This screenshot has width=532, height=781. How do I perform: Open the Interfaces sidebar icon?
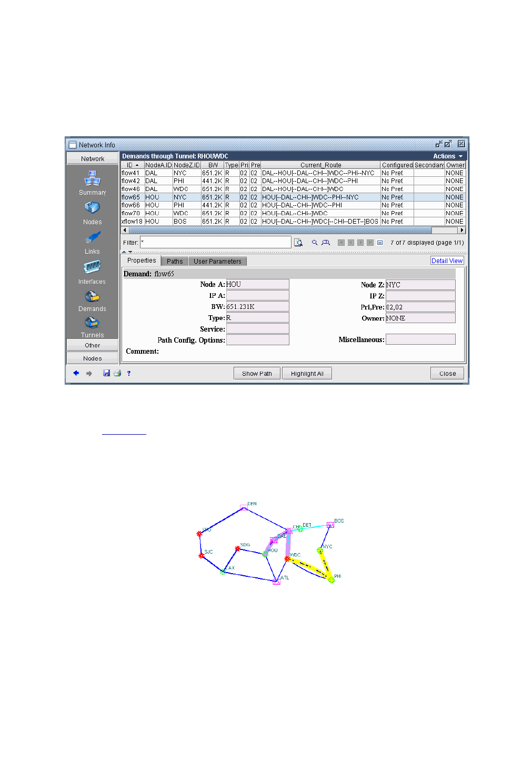tap(92, 267)
